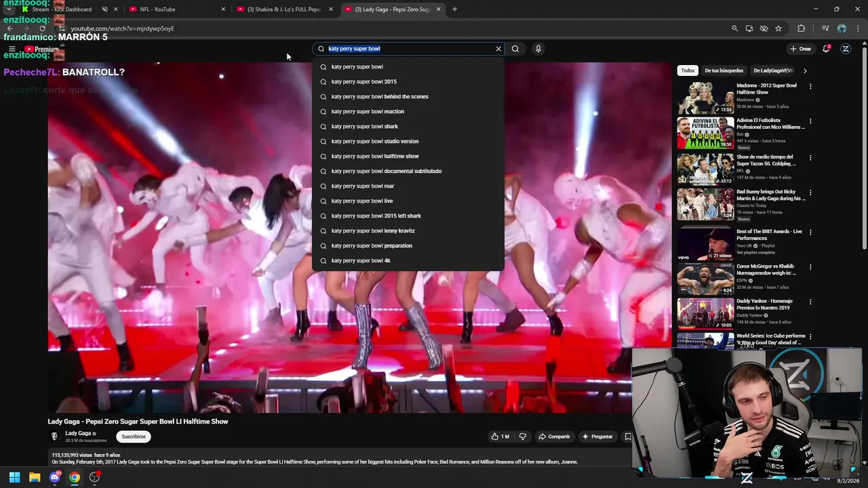
Task: Bookmark this page with the star icon
Action: coord(778,28)
